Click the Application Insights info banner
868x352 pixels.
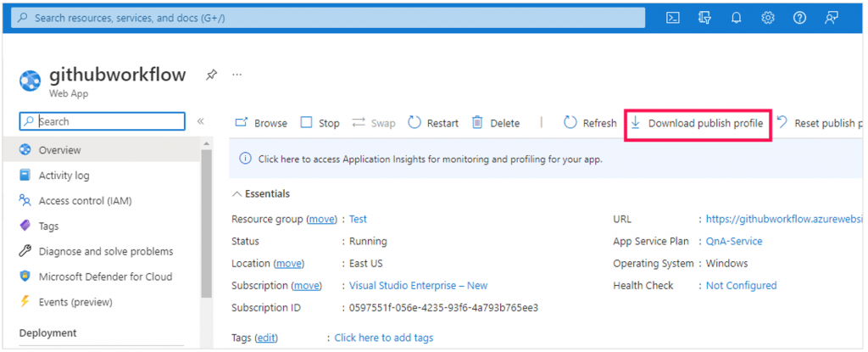coord(547,159)
